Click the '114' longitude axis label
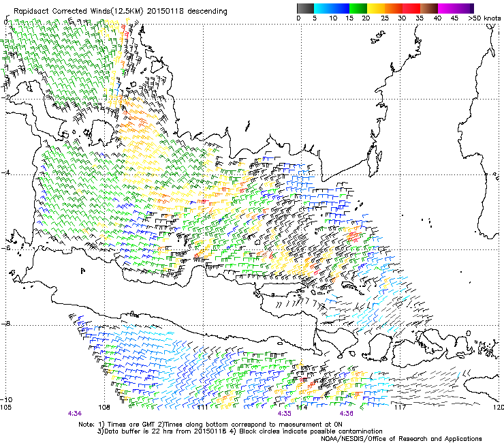 [x=301, y=408]
